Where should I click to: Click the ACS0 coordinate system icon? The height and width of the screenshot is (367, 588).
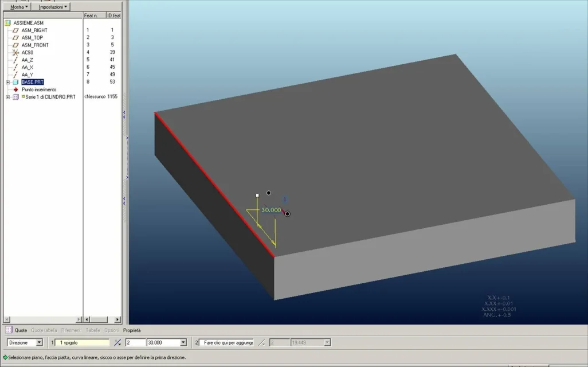[x=15, y=53]
